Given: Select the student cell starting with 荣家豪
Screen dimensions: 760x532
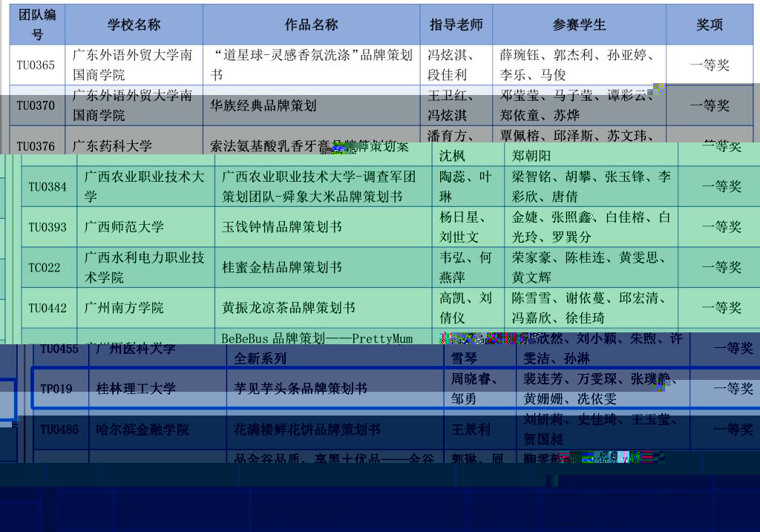Looking at the screenshot, I should (x=592, y=267).
